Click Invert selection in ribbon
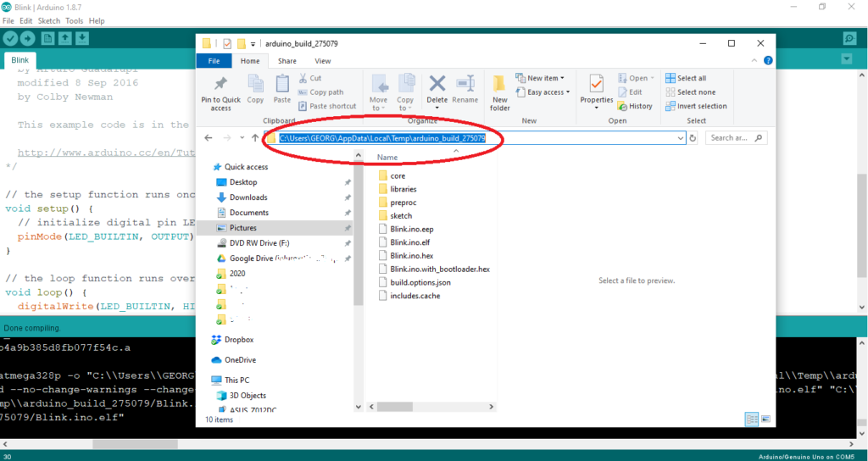 pos(696,106)
